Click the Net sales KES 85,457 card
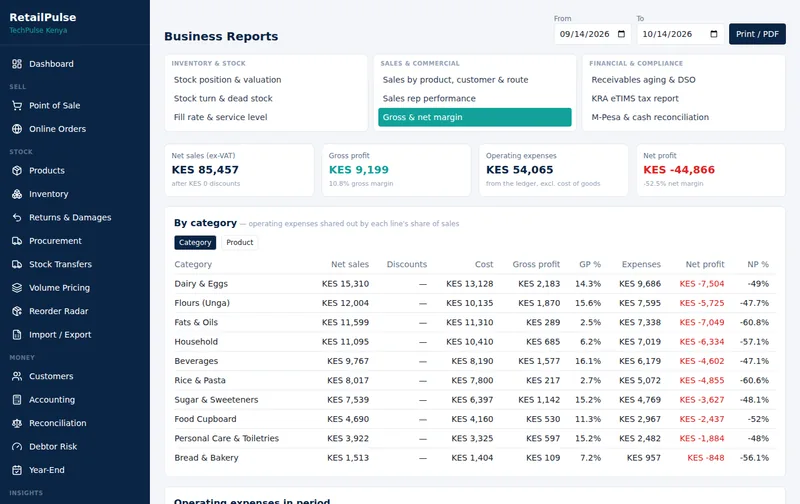Viewport: 800px width, 504px height. (x=239, y=170)
